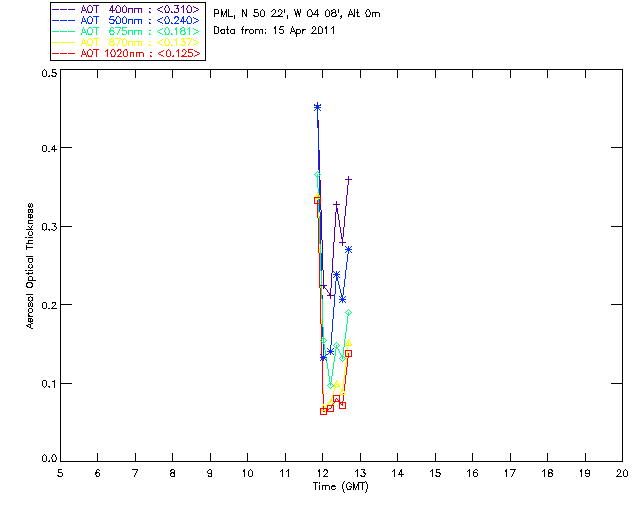Click the y-axis tick label 0.1

[x=49, y=384]
